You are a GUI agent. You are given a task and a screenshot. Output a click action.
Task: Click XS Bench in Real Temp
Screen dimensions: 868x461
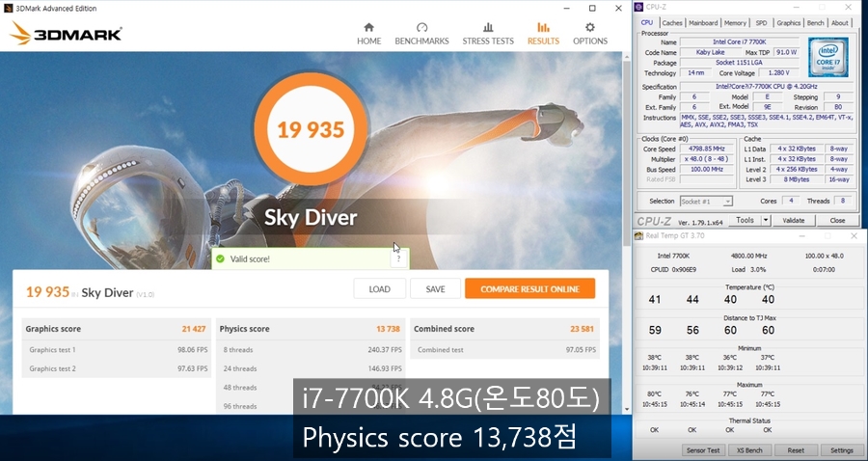point(749,450)
